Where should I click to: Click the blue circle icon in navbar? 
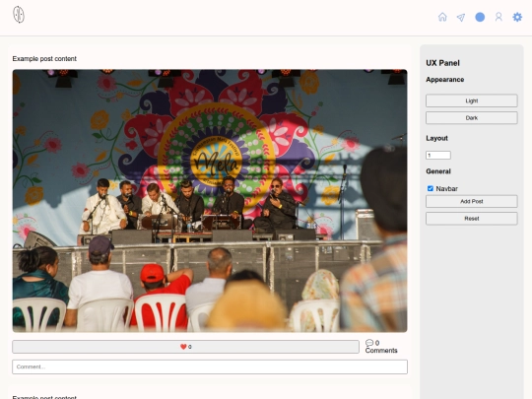click(480, 17)
